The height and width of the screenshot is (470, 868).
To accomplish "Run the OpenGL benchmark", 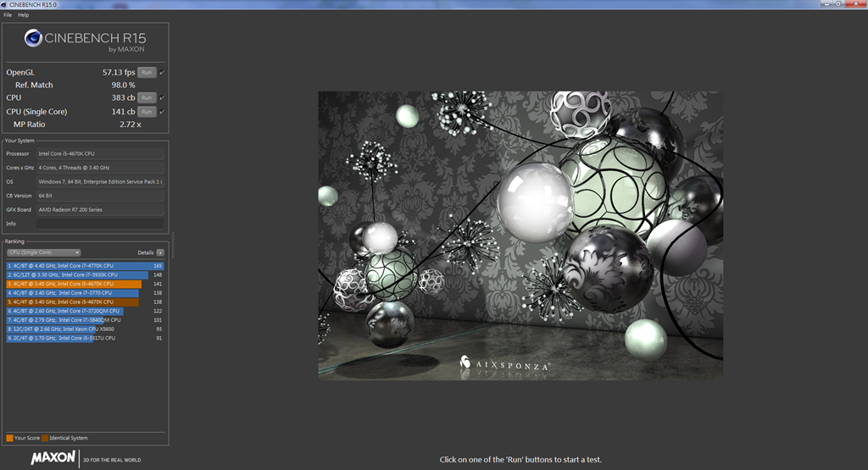I will point(147,73).
